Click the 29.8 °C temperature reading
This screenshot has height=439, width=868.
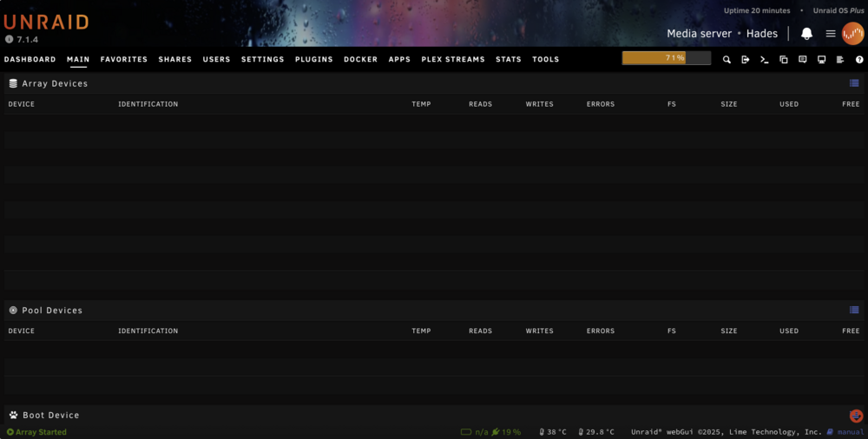[596, 432]
